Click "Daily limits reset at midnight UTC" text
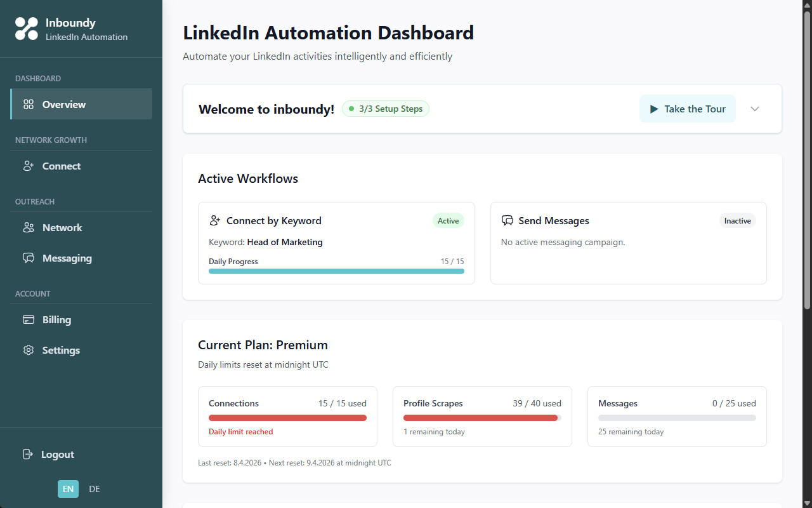Screen dimensions: 812x508 pyautogui.click(x=263, y=364)
